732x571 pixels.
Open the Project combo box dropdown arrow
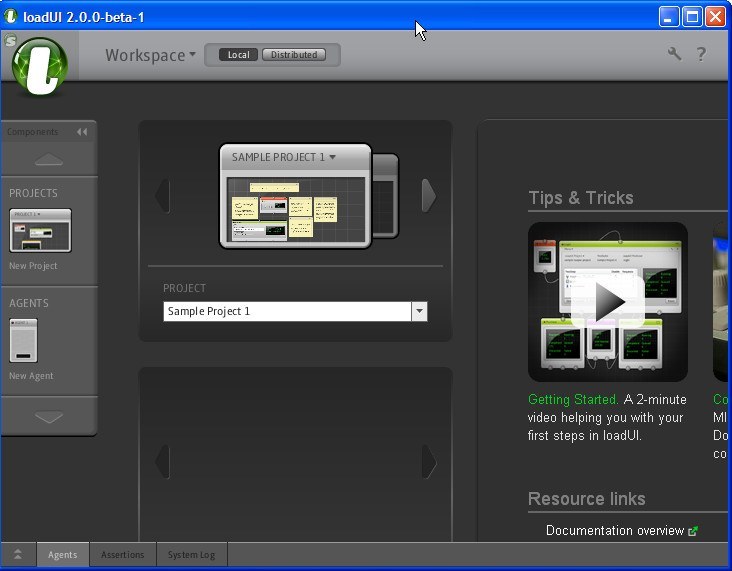[419, 311]
